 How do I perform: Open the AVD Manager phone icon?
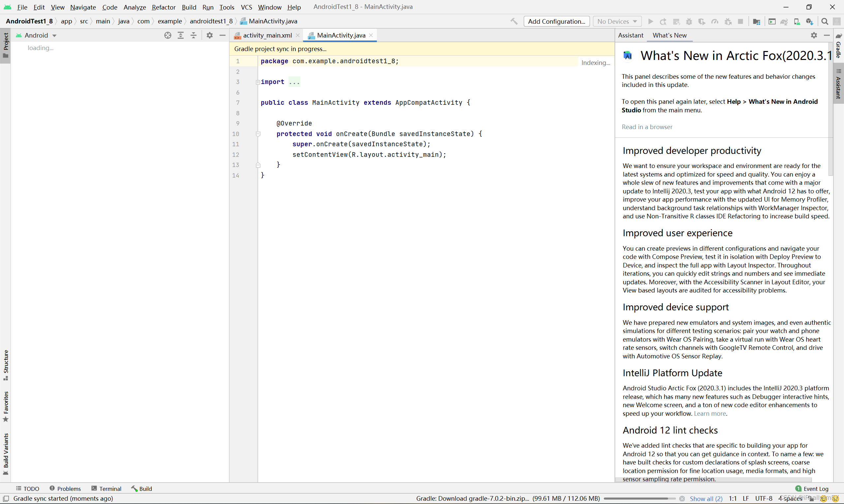click(797, 21)
